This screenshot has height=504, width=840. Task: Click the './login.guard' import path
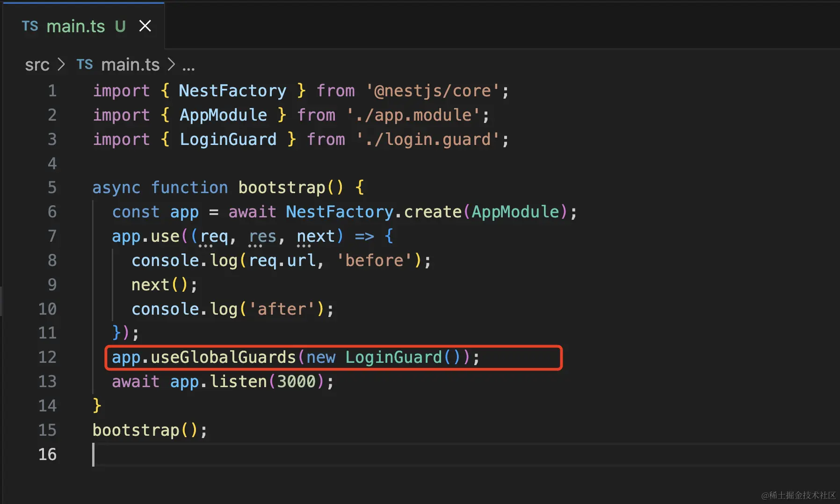[427, 139]
